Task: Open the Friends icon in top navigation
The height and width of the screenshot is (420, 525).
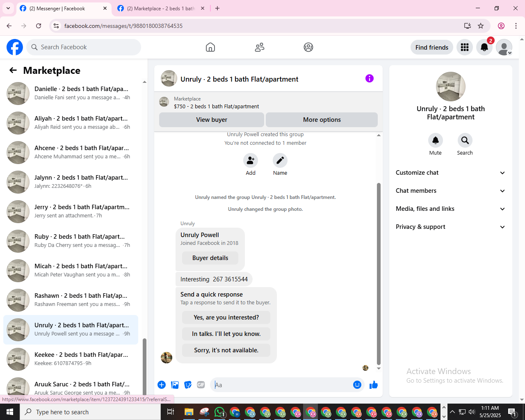Action: click(260, 47)
